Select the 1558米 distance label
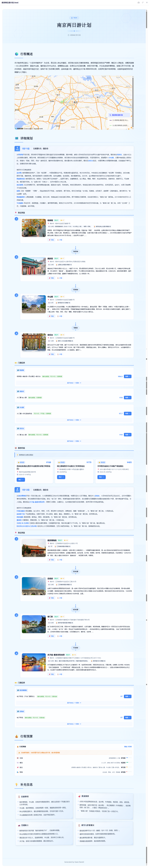The width and height of the screenshot is (149, 868). 75,290
